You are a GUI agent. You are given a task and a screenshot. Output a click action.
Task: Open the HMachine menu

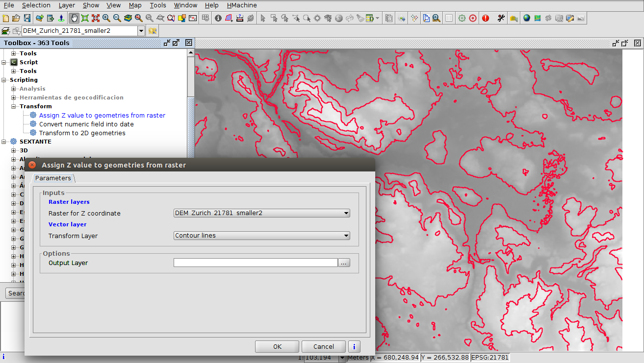coord(240,5)
